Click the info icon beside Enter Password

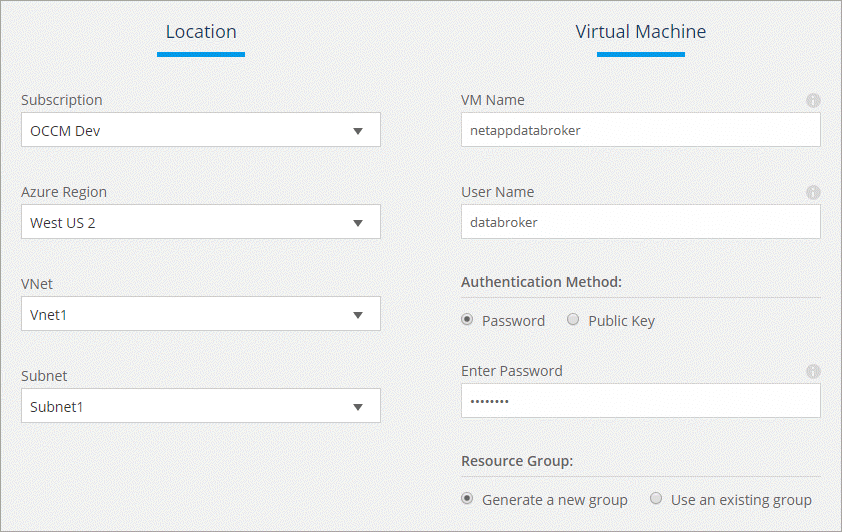click(x=813, y=371)
